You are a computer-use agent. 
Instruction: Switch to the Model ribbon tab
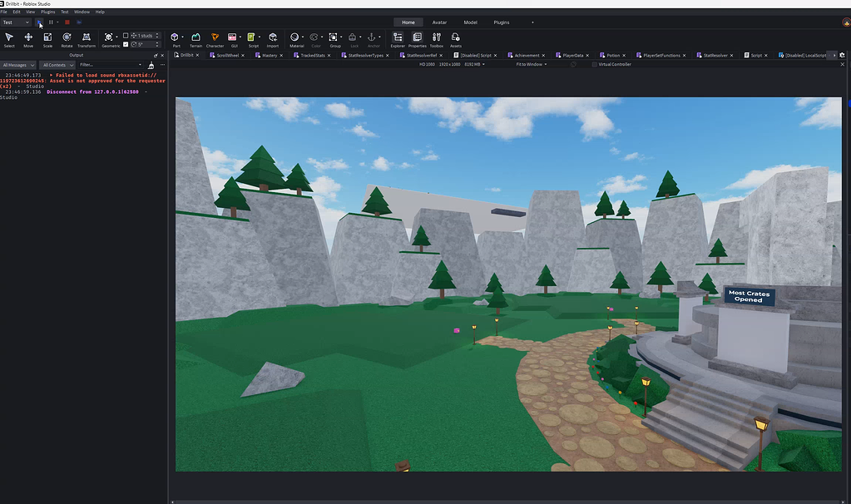[x=471, y=22]
